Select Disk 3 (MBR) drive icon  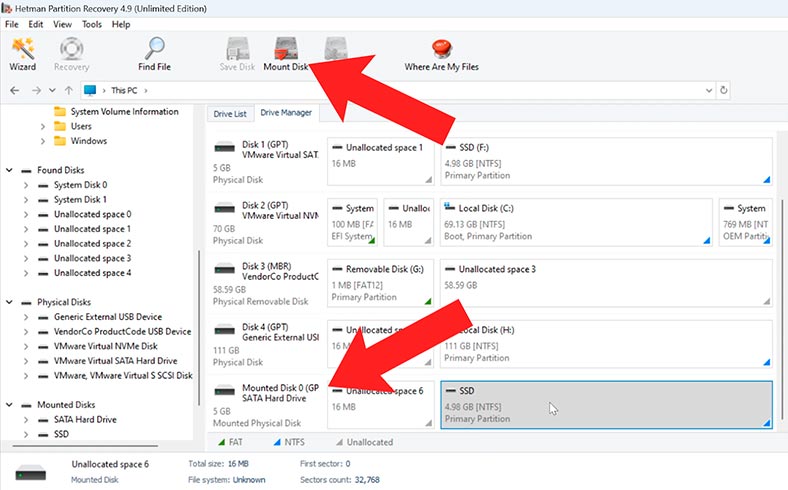(224, 269)
